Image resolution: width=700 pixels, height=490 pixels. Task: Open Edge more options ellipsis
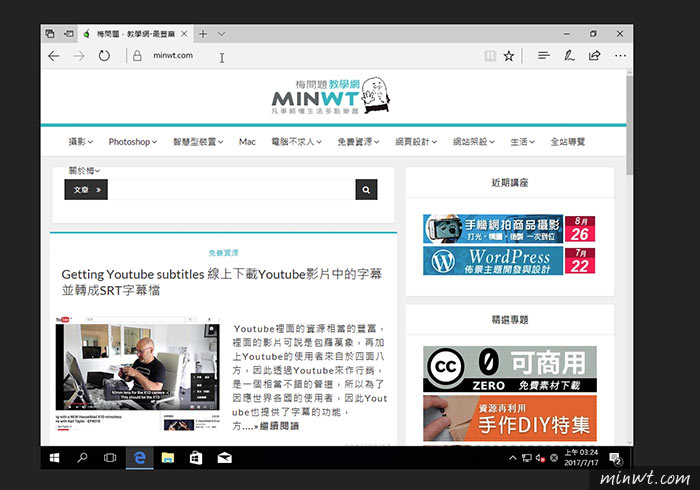coord(620,56)
